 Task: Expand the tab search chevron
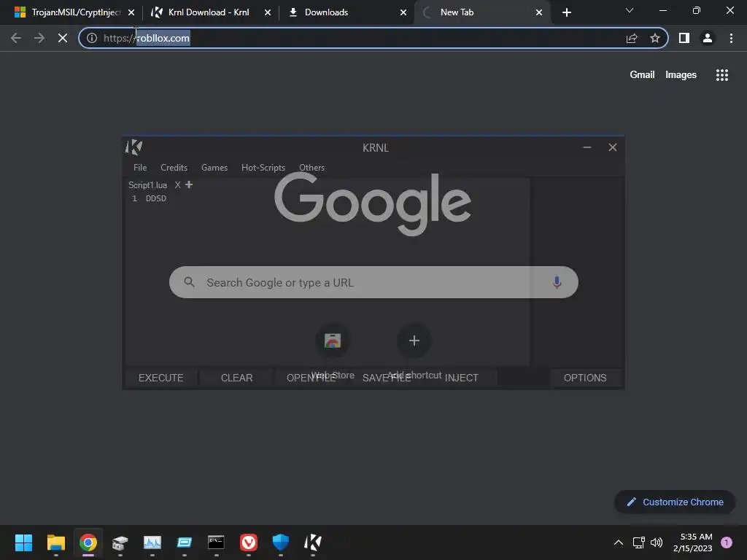click(x=630, y=10)
